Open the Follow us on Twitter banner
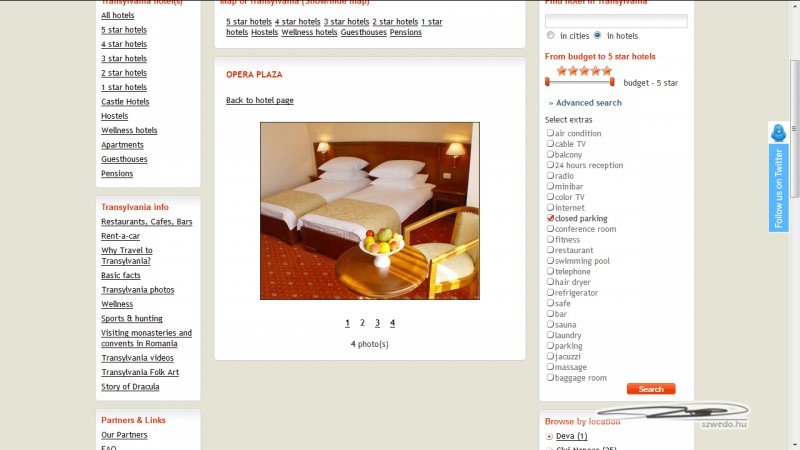Screen dimensions: 800x450 pos(779,188)
